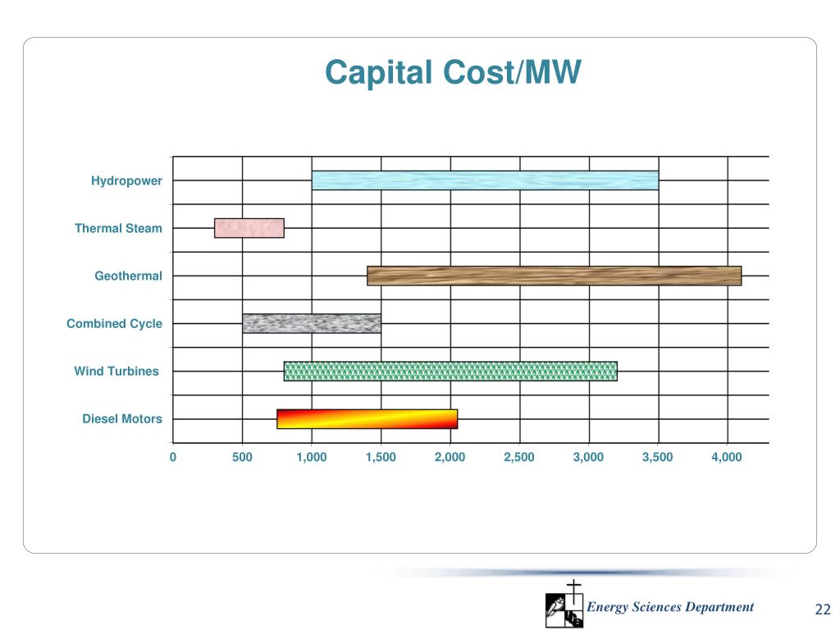
Task: Select the Combined Cycle axis label
Action: click(x=114, y=323)
